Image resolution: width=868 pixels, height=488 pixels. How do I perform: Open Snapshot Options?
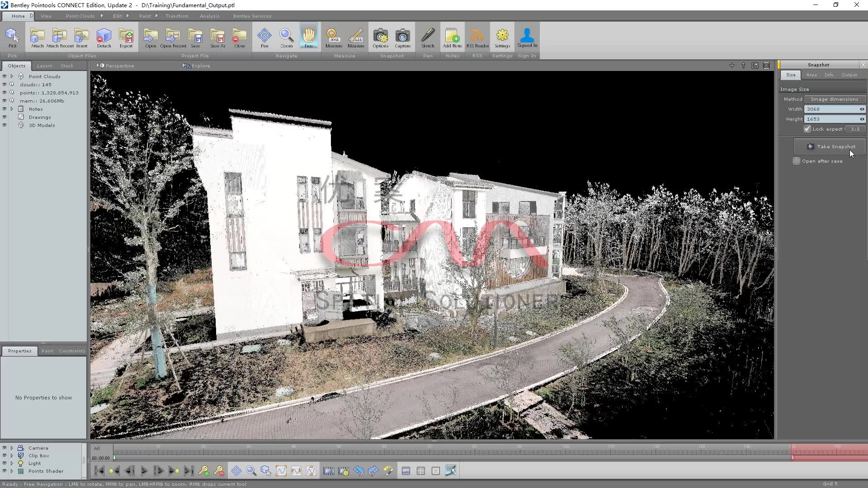coord(380,38)
